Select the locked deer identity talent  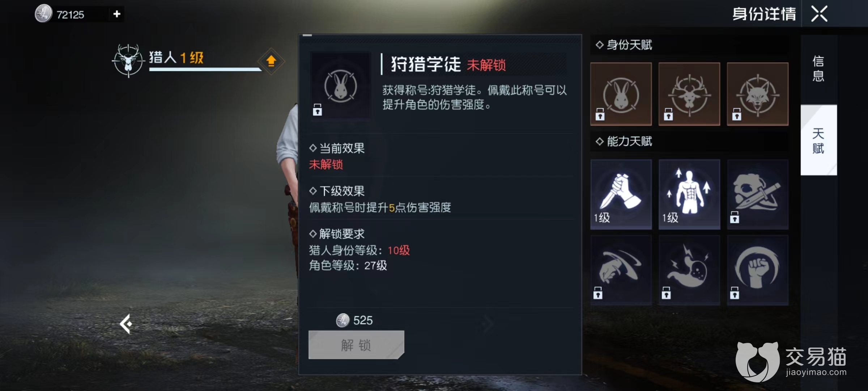coord(689,94)
